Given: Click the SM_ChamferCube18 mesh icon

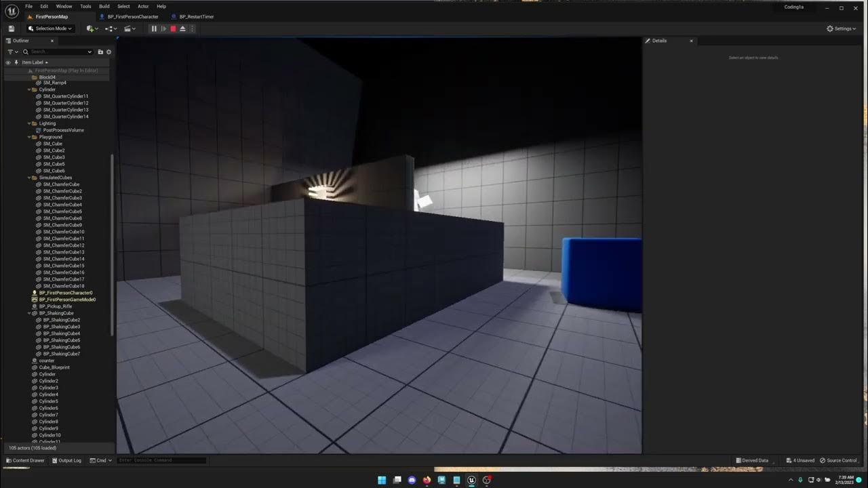Looking at the screenshot, I should pos(39,286).
